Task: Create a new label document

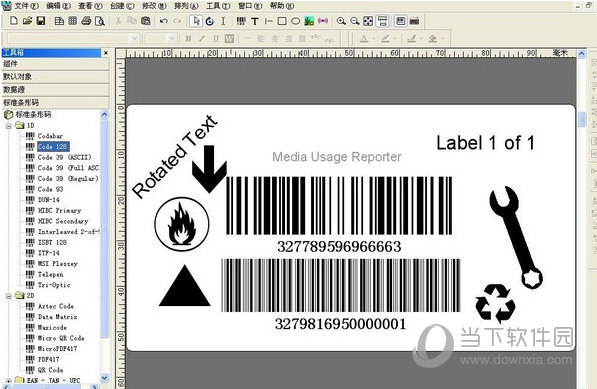Action: coord(14,21)
